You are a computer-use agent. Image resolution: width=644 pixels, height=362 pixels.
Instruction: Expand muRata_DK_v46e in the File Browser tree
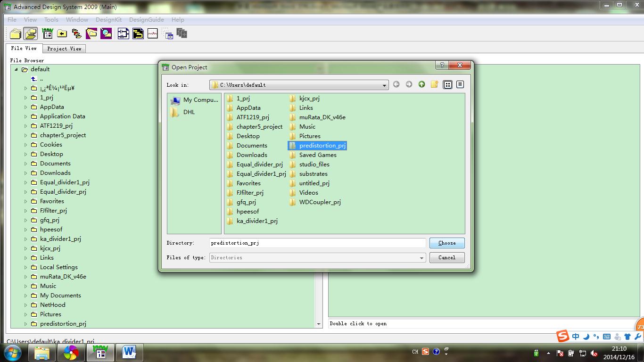point(26,277)
